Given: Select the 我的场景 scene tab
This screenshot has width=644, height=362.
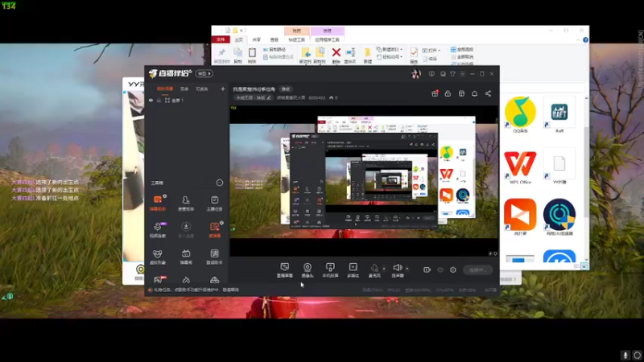Looking at the screenshot, I should (165, 88).
